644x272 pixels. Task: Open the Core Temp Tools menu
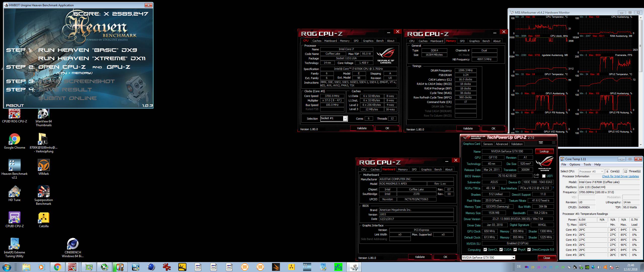pos(587,164)
